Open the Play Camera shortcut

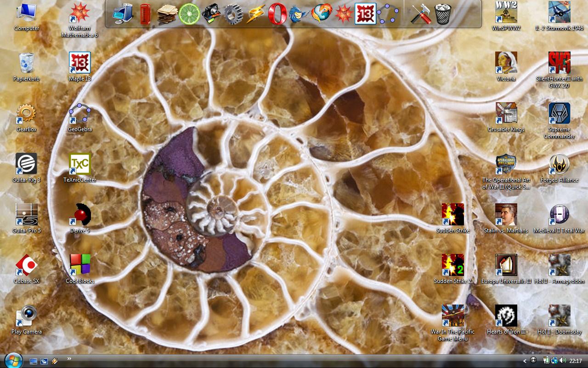[27, 320]
